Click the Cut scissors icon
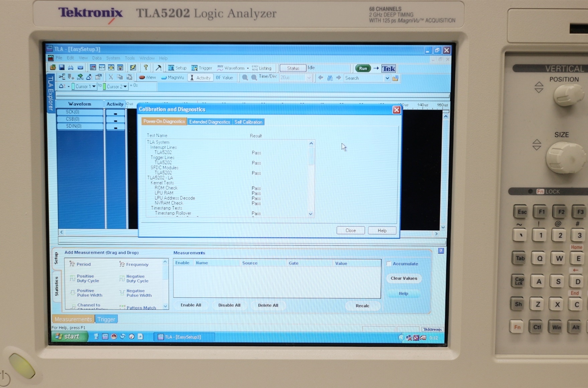588x388 pixels. 111,77
